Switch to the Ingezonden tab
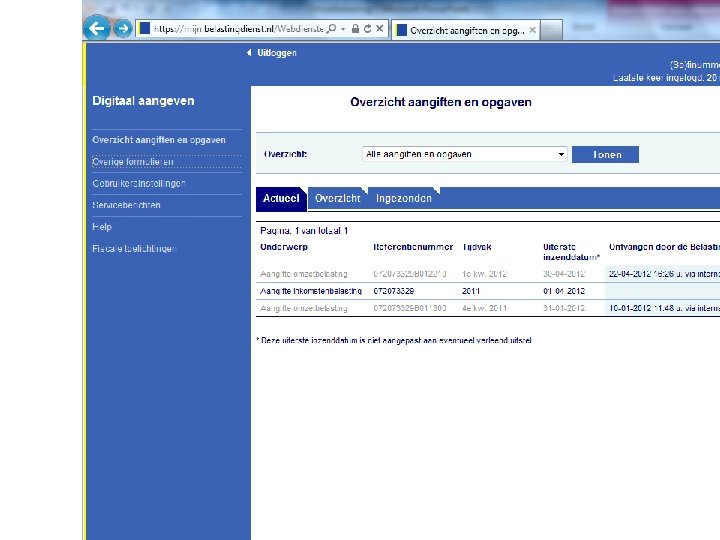This screenshot has width=720, height=540. [x=404, y=199]
